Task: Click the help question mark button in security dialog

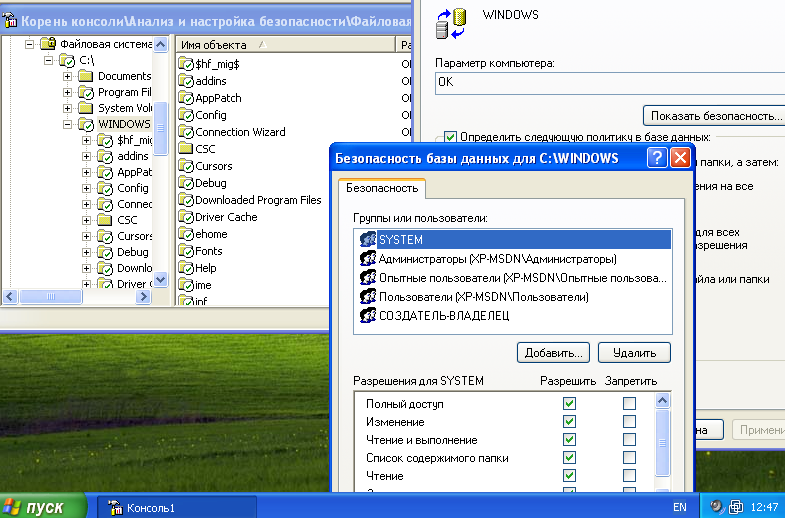Action: (657, 158)
